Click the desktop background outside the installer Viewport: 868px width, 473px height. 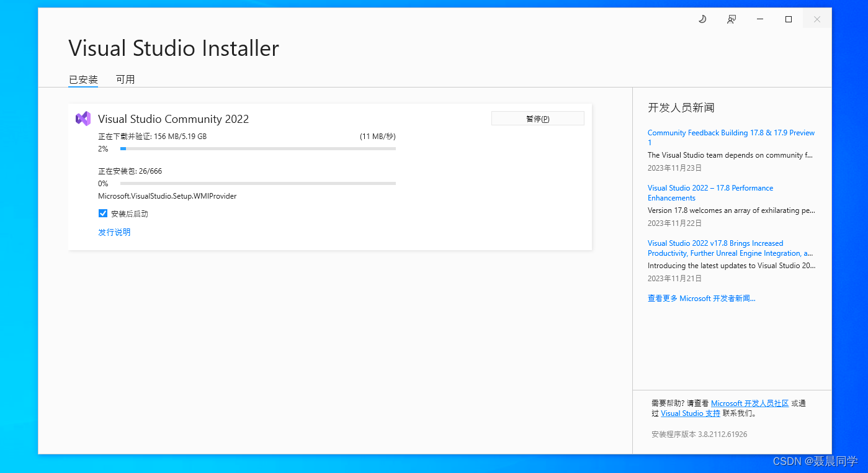point(19,248)
